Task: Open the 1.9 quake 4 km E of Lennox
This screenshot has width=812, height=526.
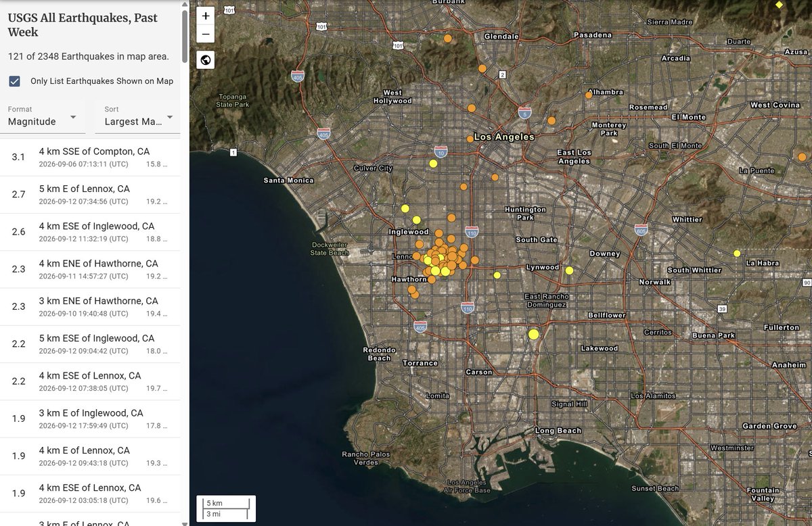Action: pyautogui.click(x=90, y=456)
